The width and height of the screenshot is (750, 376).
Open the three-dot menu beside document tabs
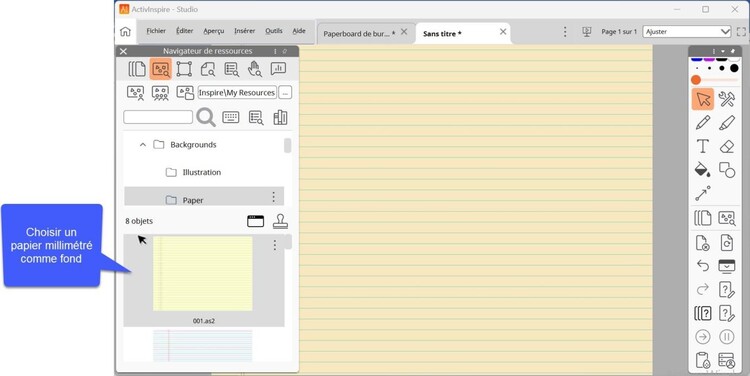[565, 32]
